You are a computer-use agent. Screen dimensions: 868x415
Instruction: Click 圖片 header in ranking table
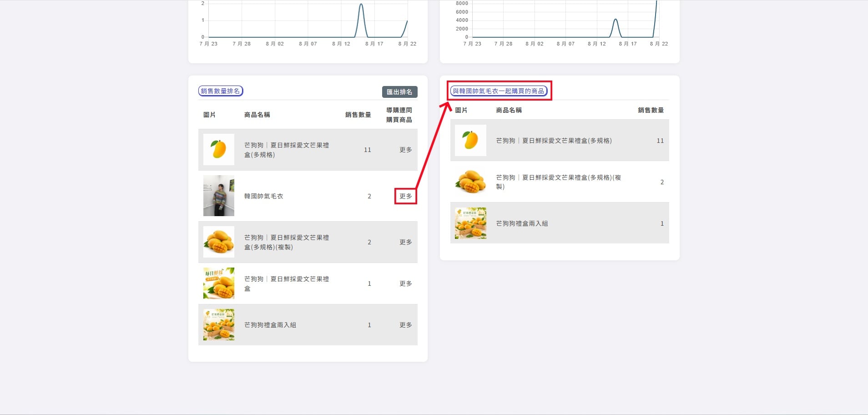click(209, 115)
